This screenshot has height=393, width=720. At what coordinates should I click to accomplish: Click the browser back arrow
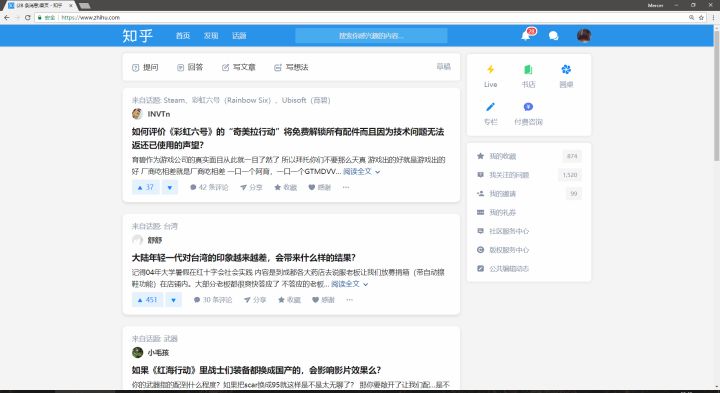6,17
